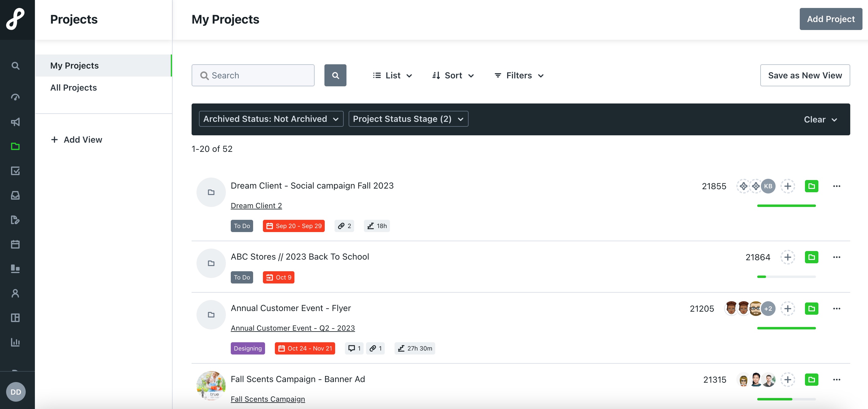The image size is (868, 409).
Task: Add member to Dream Client Social campaign
Action: click(x=788, y=186)
